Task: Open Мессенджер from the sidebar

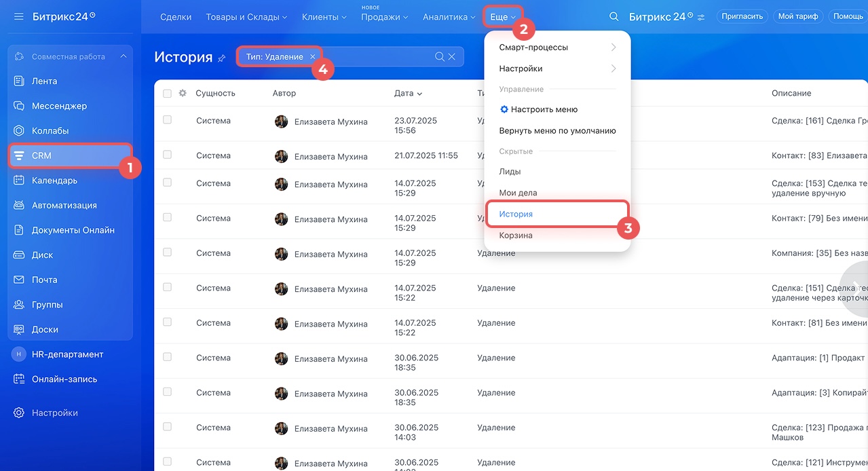Action: click(59, 106)
